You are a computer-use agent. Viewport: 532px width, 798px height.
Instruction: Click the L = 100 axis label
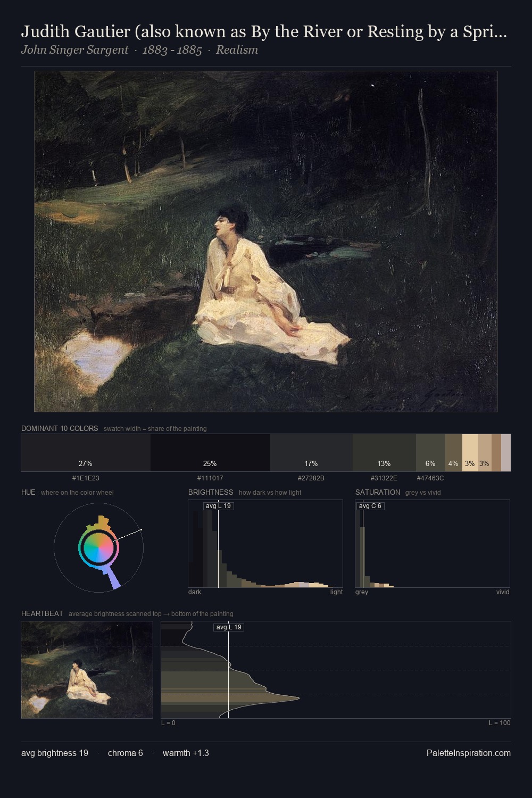[500, 723]
